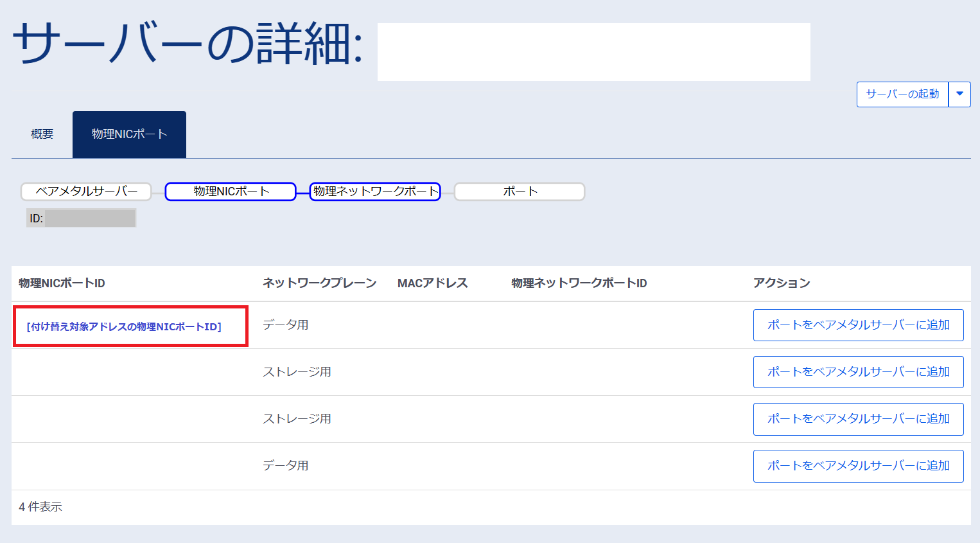Click ポートをベアメタルサーバーに追加 in the first table row
980x543 pixels.
tap(858, 325)
